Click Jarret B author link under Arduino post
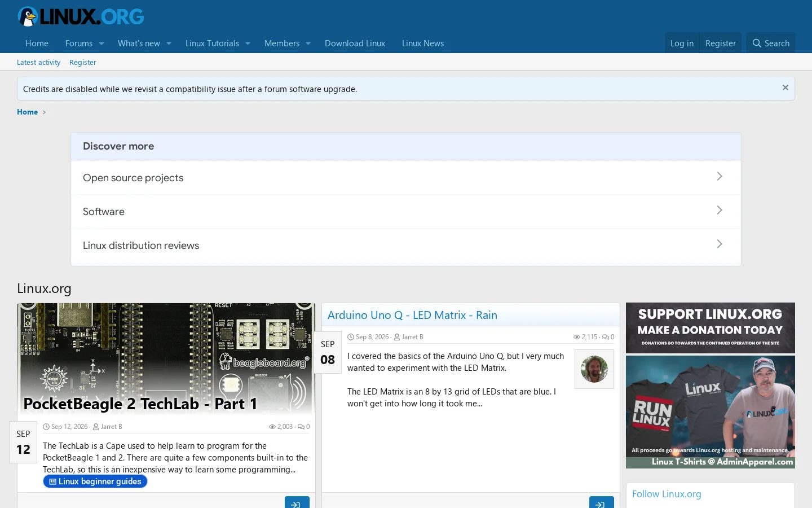 coord(412,337)
